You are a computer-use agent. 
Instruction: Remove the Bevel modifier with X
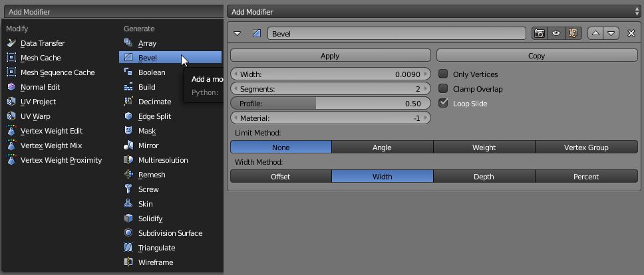pyautogui.click(x=631, y=33)
